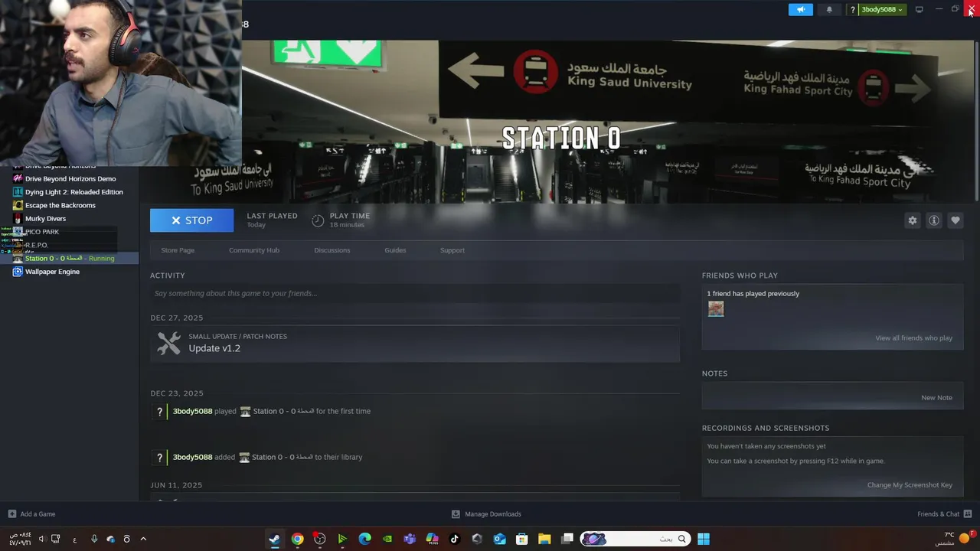Change My Screenshot Key

910,485
